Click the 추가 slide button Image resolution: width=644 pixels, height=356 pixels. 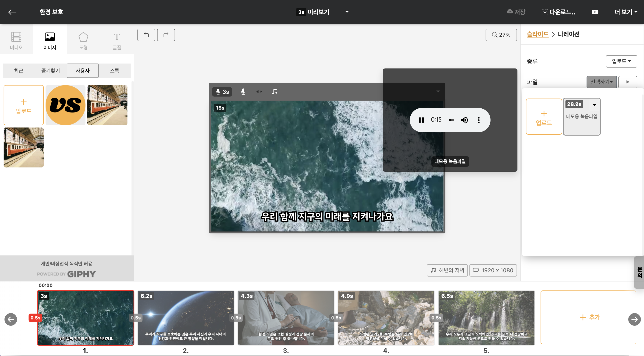(588, 317)
